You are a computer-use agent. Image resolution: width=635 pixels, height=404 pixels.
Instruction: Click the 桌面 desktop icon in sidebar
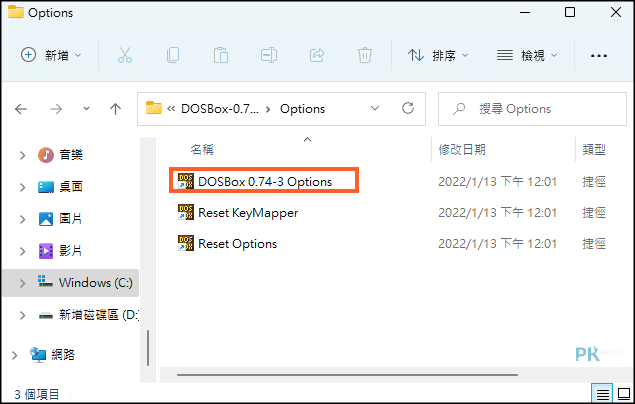(46, 187)
